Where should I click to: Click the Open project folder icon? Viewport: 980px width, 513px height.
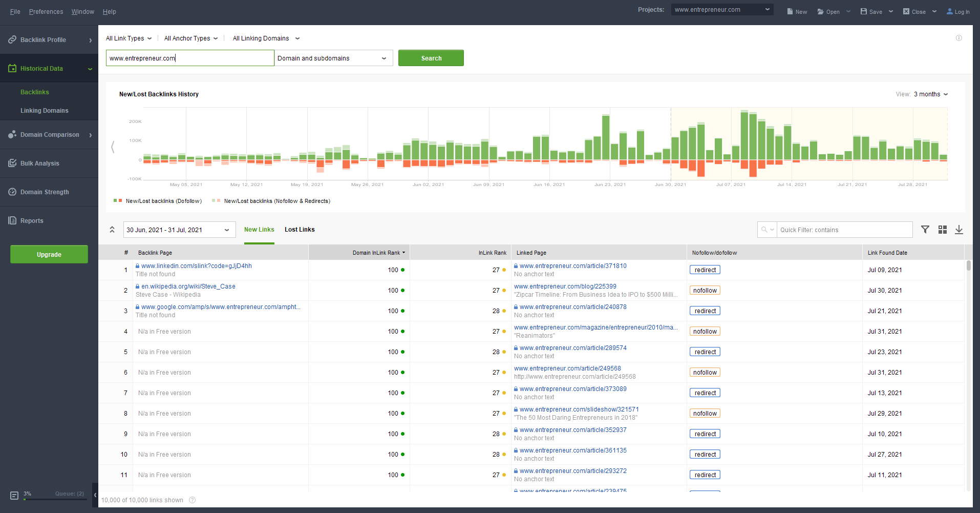coord(820,11)
